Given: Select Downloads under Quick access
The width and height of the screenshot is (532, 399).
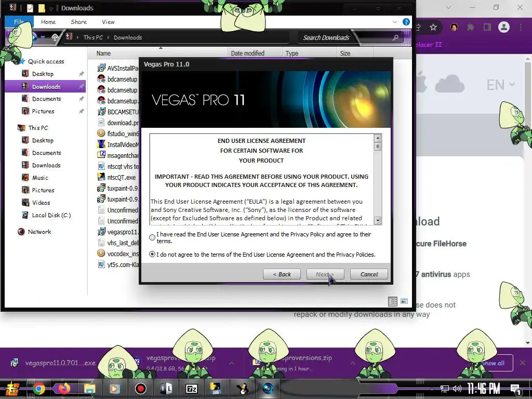Looking at the screenshot, I should 46,87.
